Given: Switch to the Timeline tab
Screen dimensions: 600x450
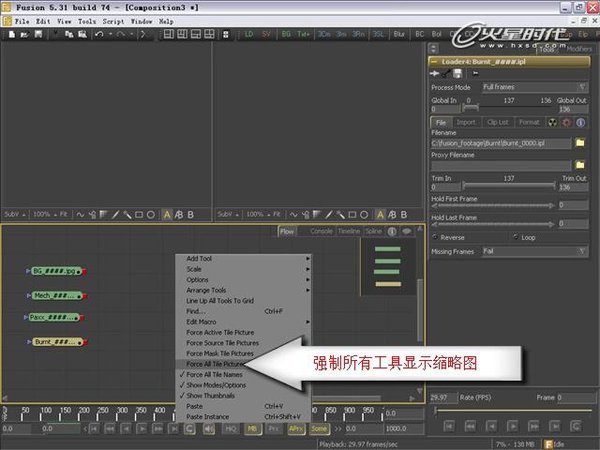Looking at the screenshot, I should click(x=349, y=231).
